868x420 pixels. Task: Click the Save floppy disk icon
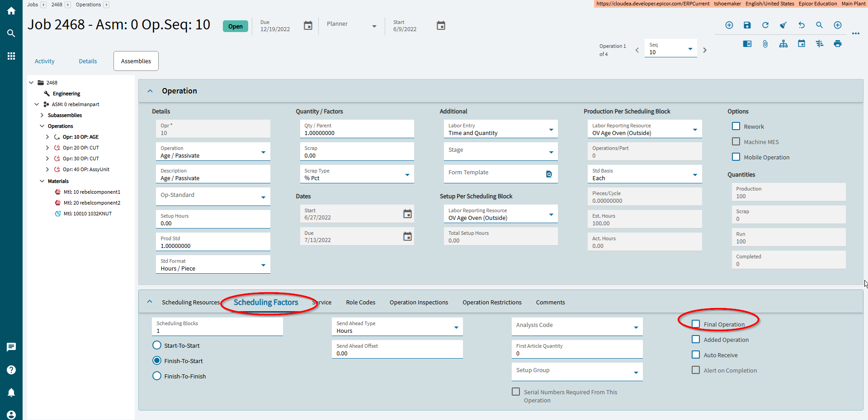point(747,25)
